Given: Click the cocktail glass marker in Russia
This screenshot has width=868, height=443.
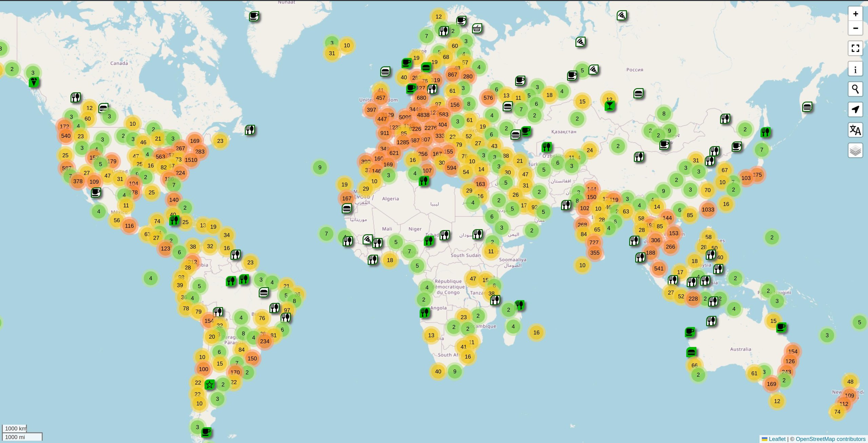Looking at the screenshot, I should (609, 106).
